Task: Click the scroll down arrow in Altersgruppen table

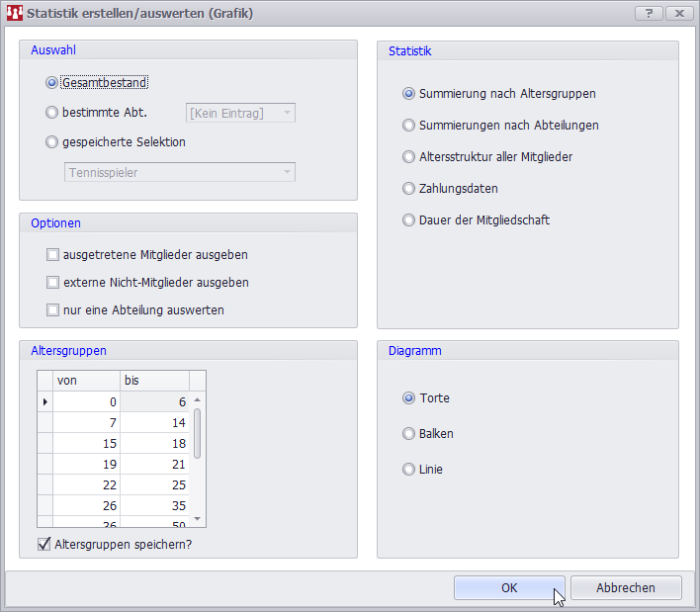Action: (x=197, y=519)
